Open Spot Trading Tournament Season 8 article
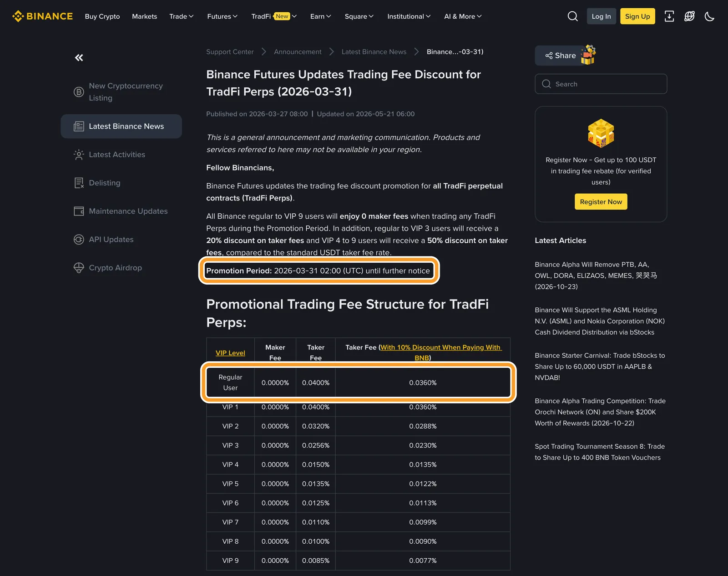 [600, 452]
